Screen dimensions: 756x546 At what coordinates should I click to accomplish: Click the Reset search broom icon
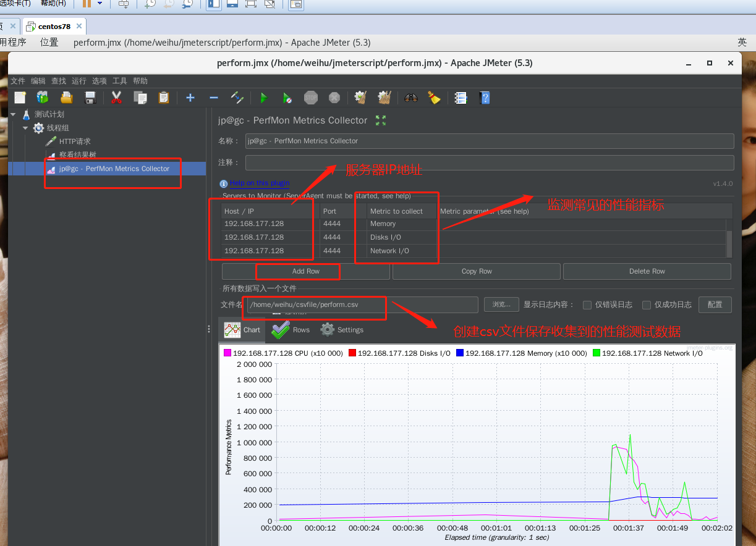(x=434, y=98)
